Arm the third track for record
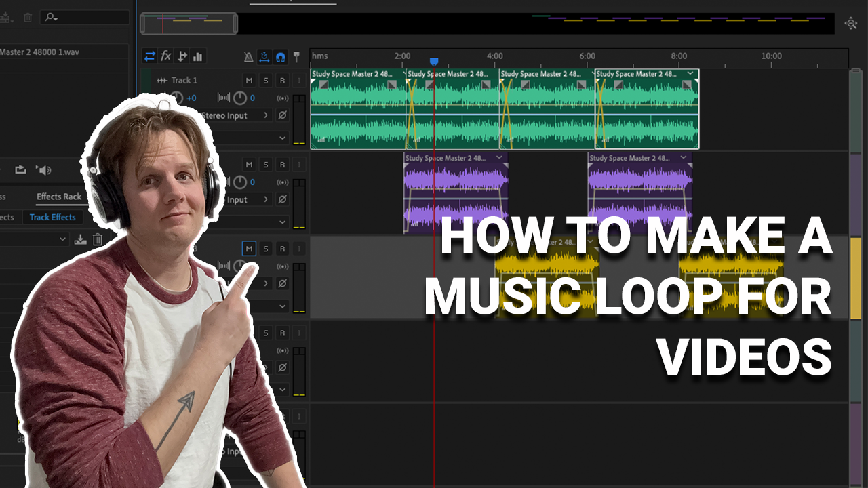 pos(282,249)
